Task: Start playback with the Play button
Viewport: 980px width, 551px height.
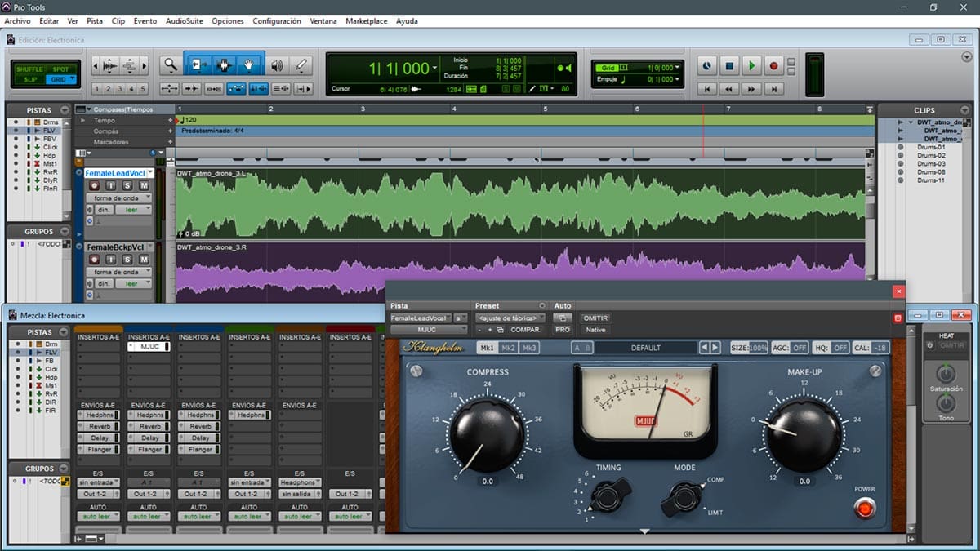Action: pyautogui.click(x=751, y=65)
